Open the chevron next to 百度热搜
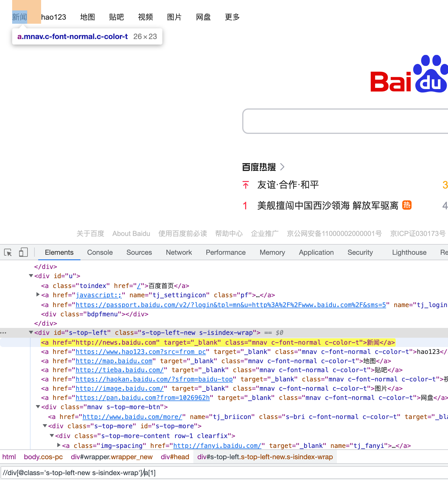 [282, 167]
